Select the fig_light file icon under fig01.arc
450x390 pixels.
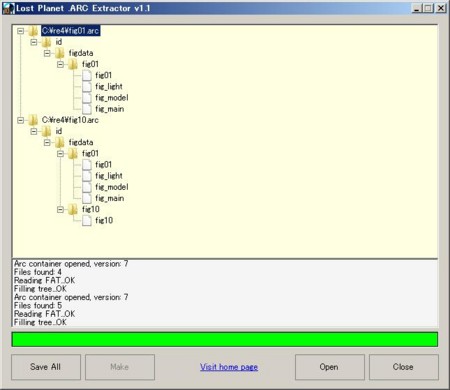pos(87,87)
